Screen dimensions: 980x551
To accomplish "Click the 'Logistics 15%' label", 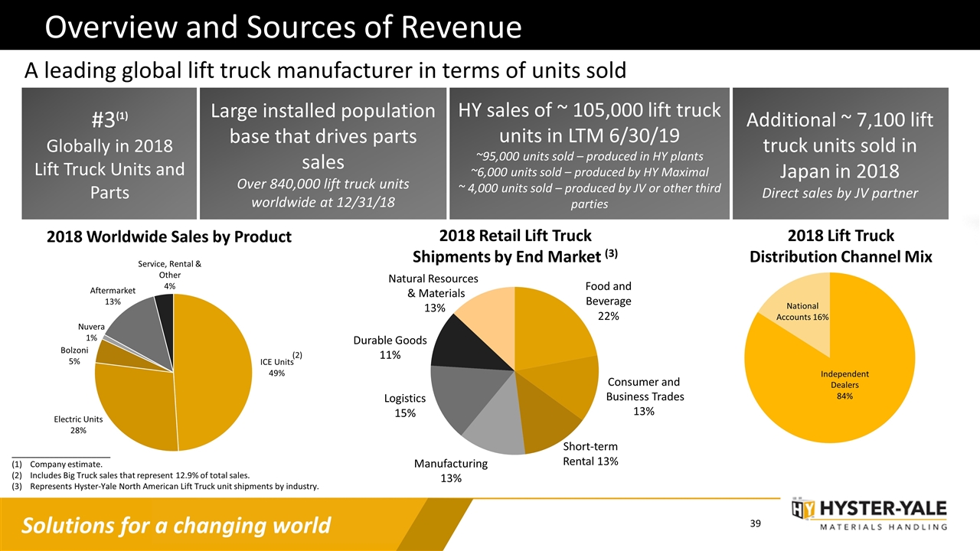I will [x=405, y=406].
